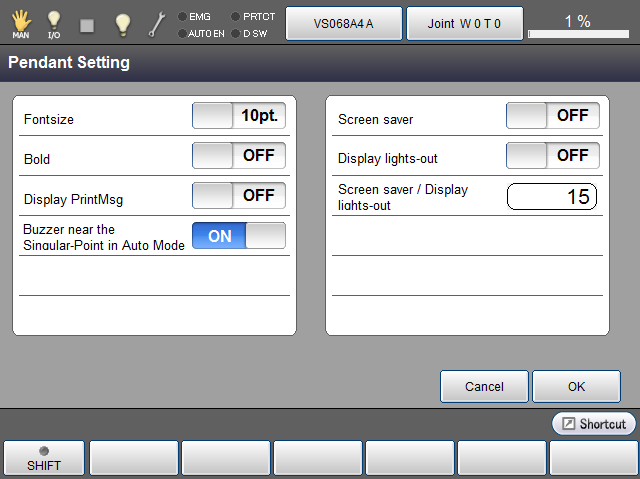
Task: Change the Fontsize 10pt. selector
Action: 239,116
